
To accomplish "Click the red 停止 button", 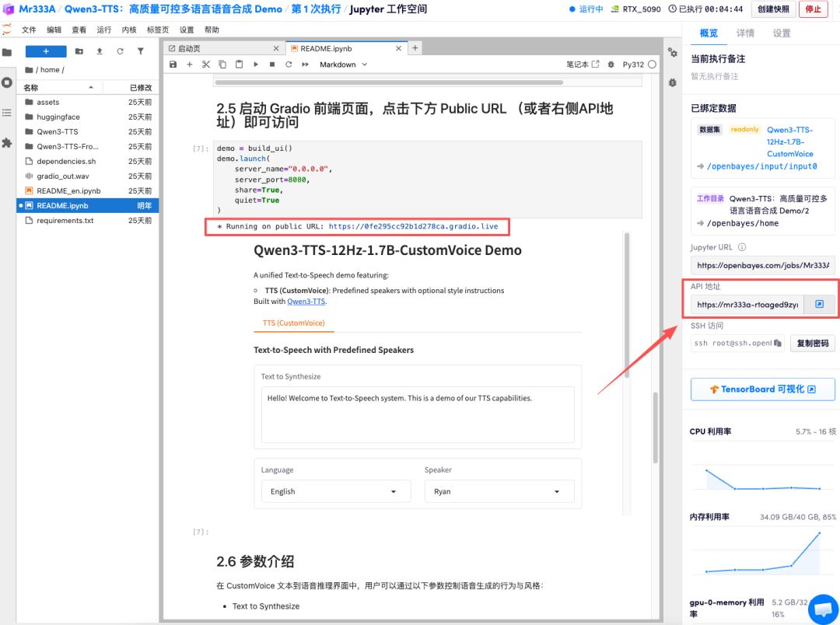I will [814, 9].
